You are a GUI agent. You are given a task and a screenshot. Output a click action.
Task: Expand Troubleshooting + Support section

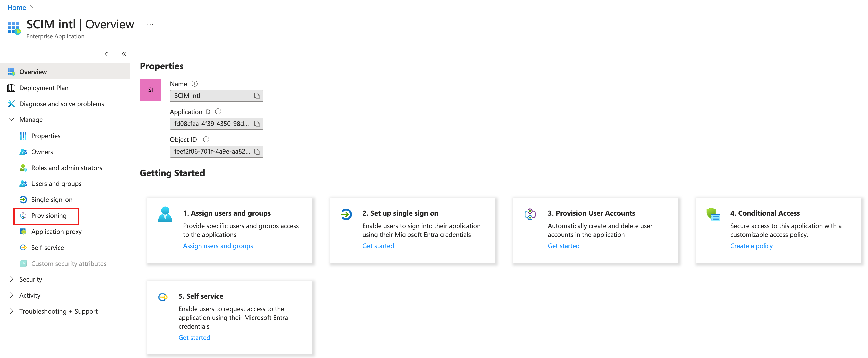(x=11, y=311)
